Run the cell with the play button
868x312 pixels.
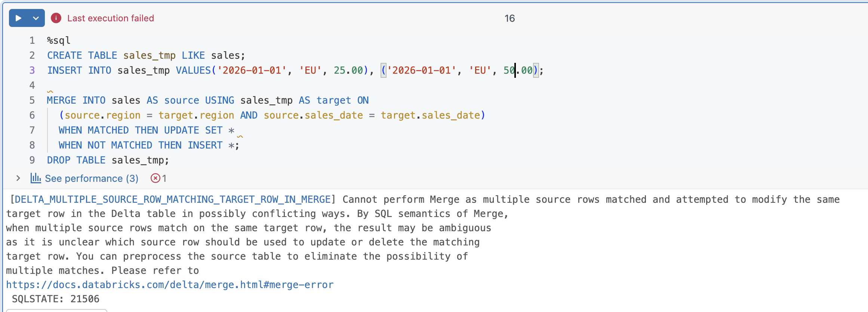click(x=18, y=18)
